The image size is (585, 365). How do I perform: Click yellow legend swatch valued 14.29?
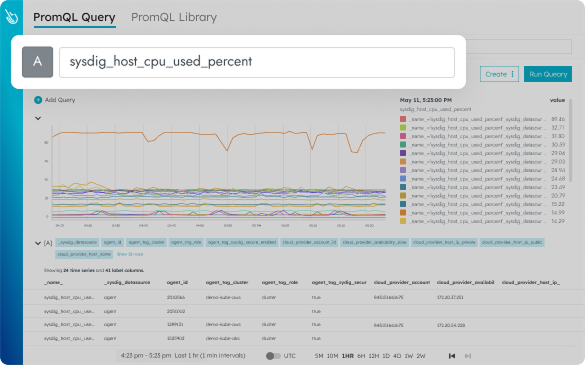tap(403, 221)
